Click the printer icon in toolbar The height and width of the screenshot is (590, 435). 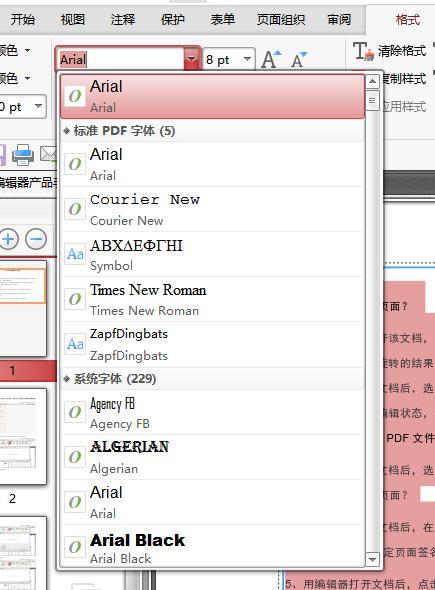point(23,155)
